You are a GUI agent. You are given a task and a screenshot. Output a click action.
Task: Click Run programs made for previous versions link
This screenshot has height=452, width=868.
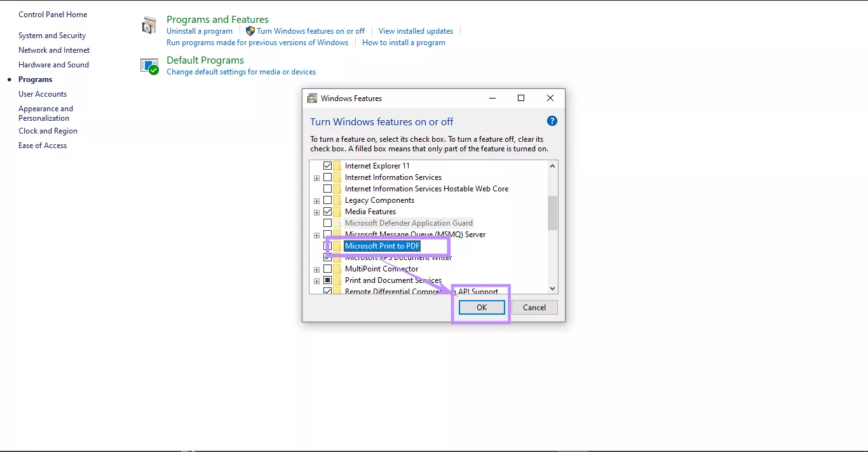click(x=257, y=43)
